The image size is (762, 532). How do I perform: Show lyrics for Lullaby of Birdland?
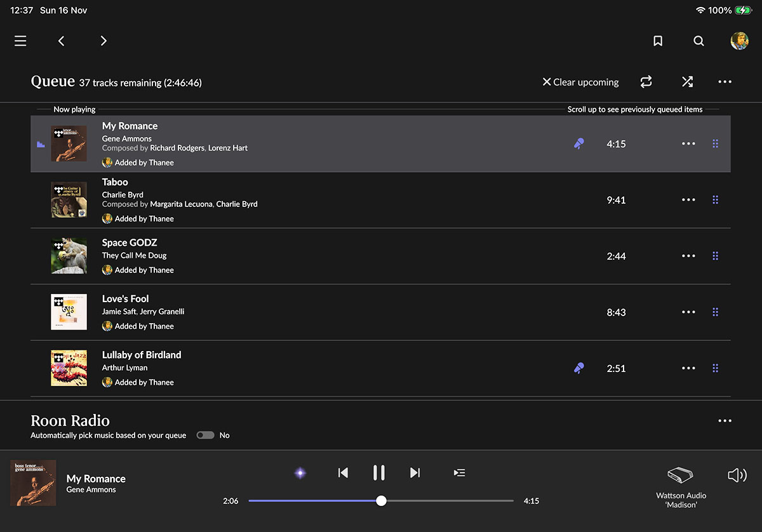pos(578,368)
